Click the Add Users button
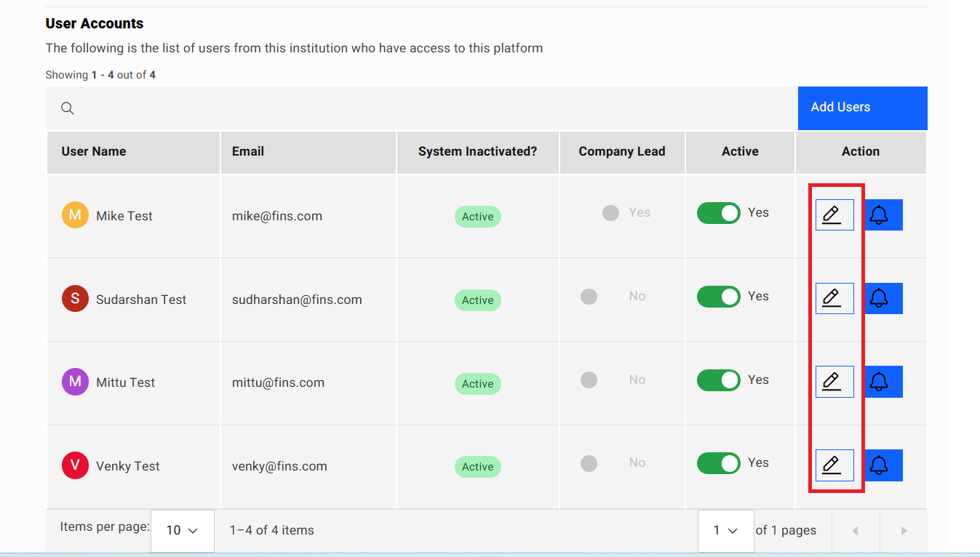The height and width of the screenshot is (557, 980). pyautogui.click(x=862, y=108)
